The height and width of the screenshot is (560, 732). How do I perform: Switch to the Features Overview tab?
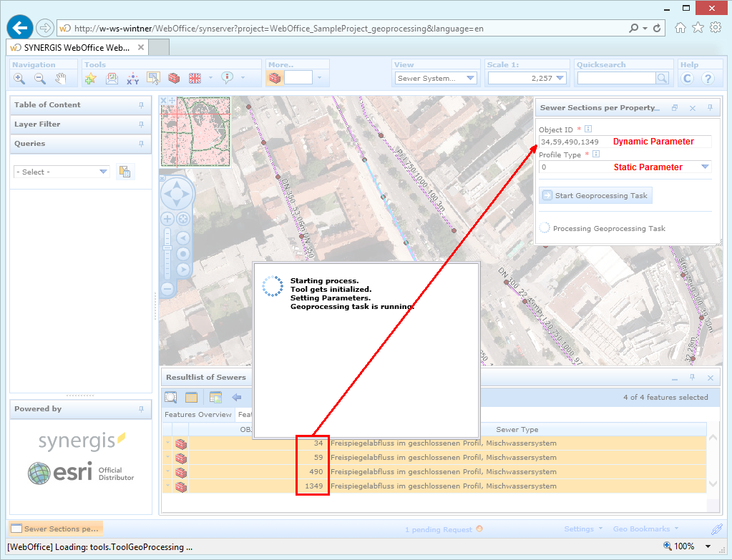(198, 414)
